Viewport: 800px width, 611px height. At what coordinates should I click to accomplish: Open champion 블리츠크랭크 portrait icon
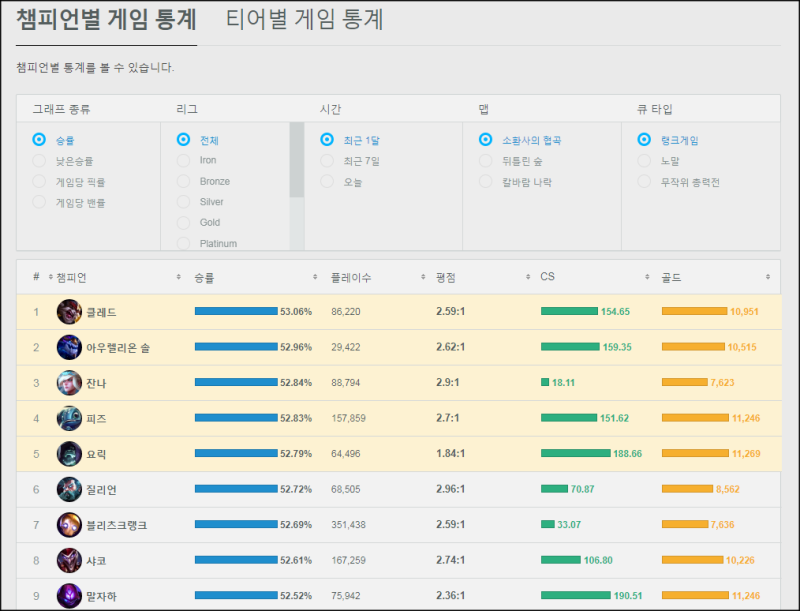point(69,525)
